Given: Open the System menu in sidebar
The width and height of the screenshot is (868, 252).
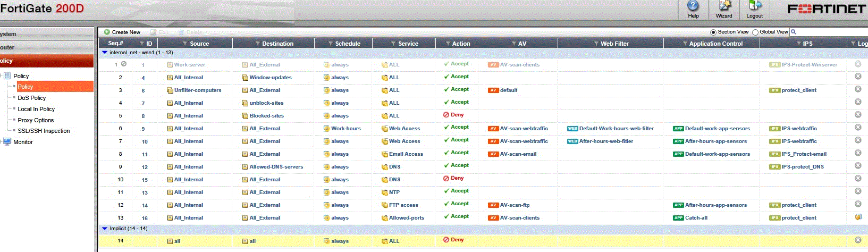Looking at the screenshot, I should pyautogui.click(x=47, y=34).
